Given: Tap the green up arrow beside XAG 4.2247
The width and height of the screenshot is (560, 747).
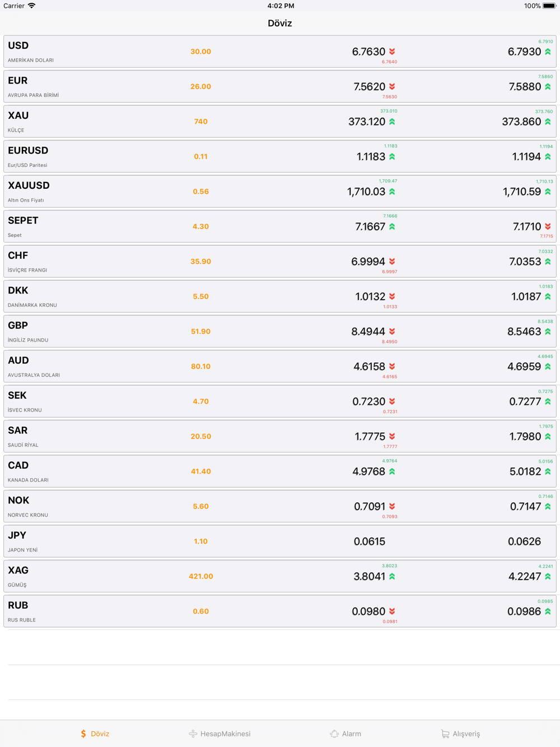Looking at the screenshot, I should click(548, 576).
